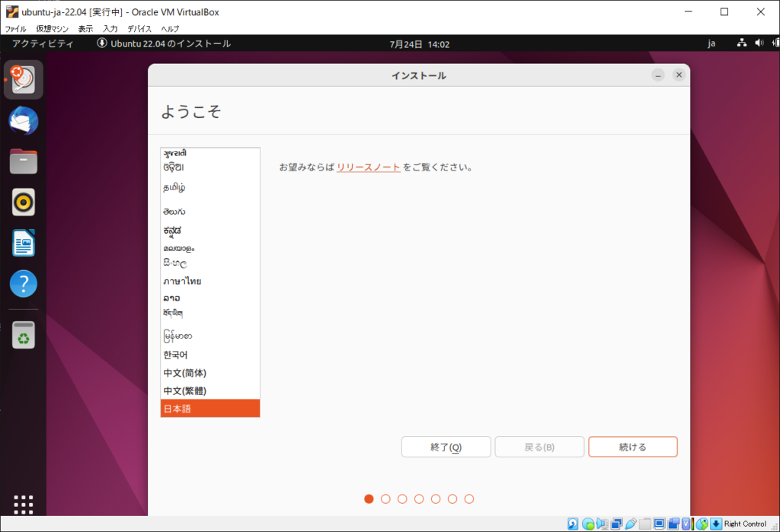Minimize the インストール installer window
Image resolution: width=780 pixels, height=532 pixels.
[x=658, y=75]
